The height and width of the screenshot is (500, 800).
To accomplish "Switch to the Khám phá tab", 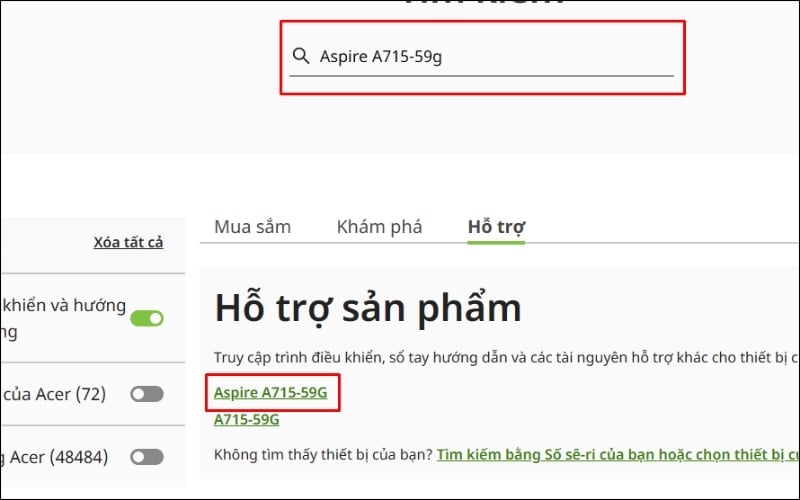I will 379,227.
